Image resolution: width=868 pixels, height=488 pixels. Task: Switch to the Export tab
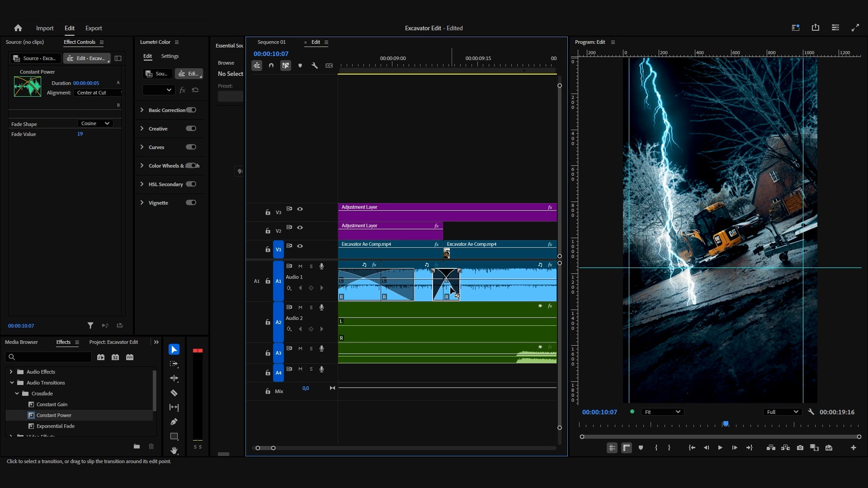94,28
